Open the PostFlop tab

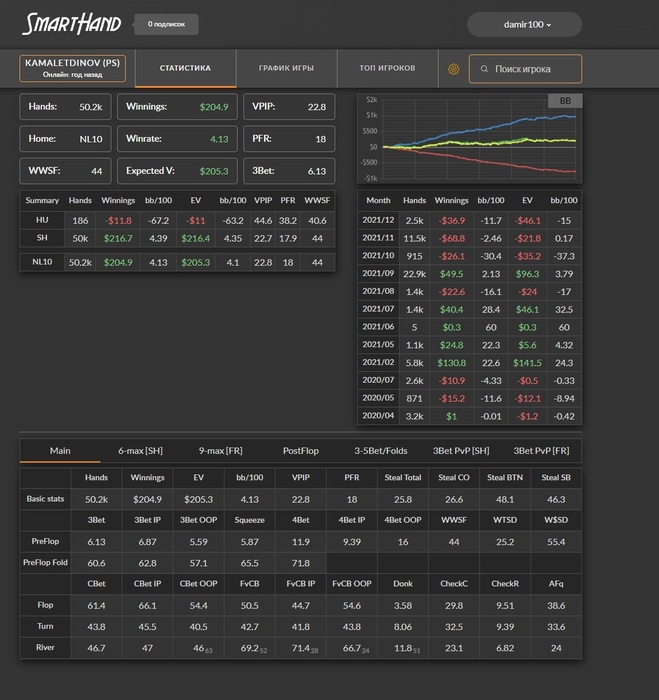pyautogui.click(x=300, y=450)
